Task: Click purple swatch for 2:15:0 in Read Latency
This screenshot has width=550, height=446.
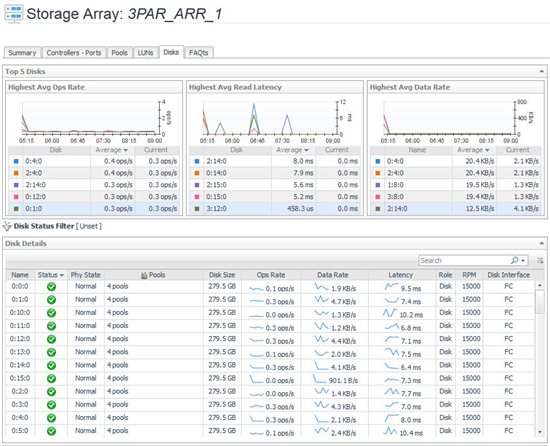Action: 197,185
